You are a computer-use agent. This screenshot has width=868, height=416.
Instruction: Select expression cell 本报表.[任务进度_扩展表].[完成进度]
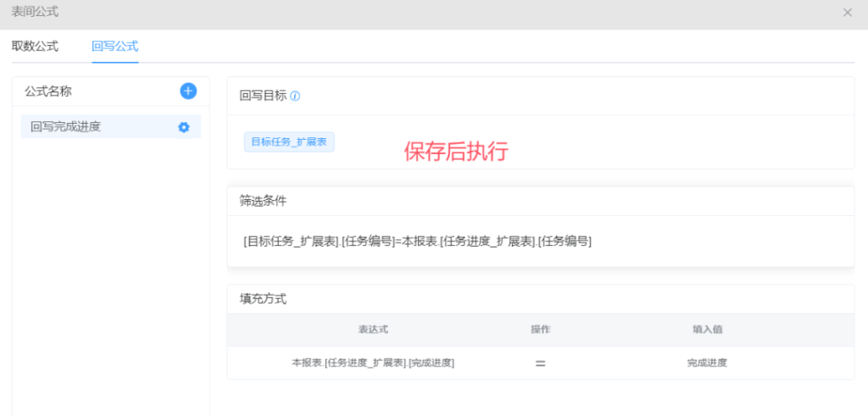(x=373, y=363)
